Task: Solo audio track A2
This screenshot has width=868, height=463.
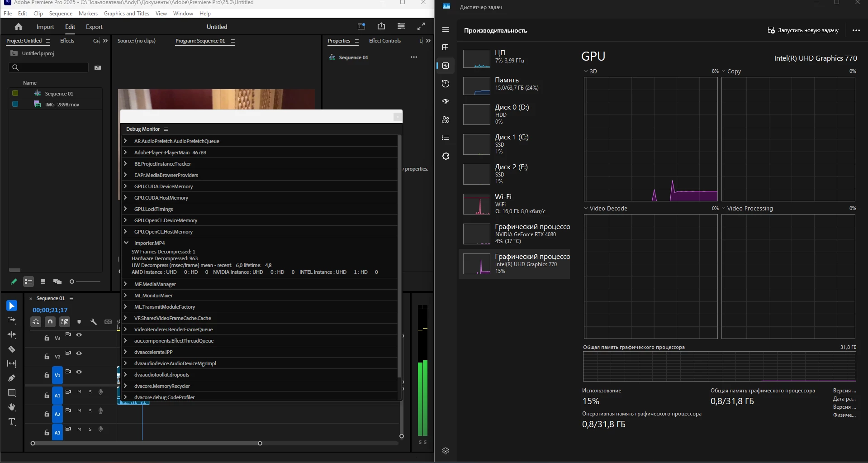Action: [x=90, y=410]
